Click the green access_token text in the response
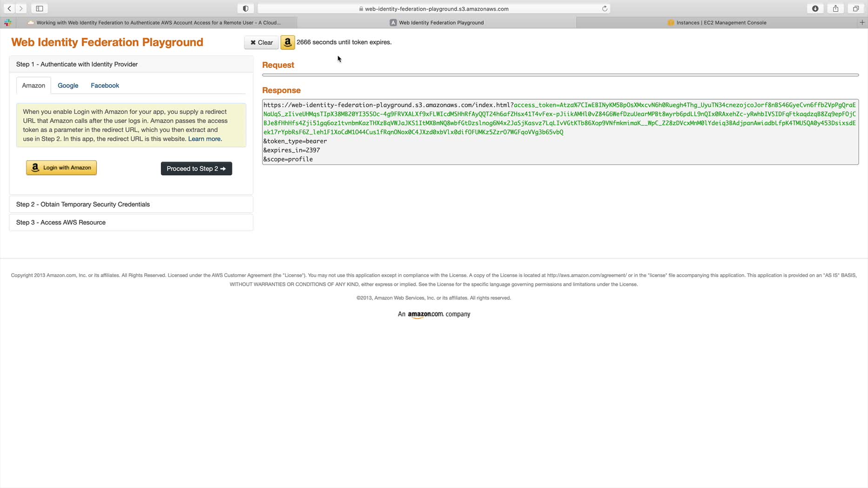Screen dimensions: 868x488 [559, 119]
